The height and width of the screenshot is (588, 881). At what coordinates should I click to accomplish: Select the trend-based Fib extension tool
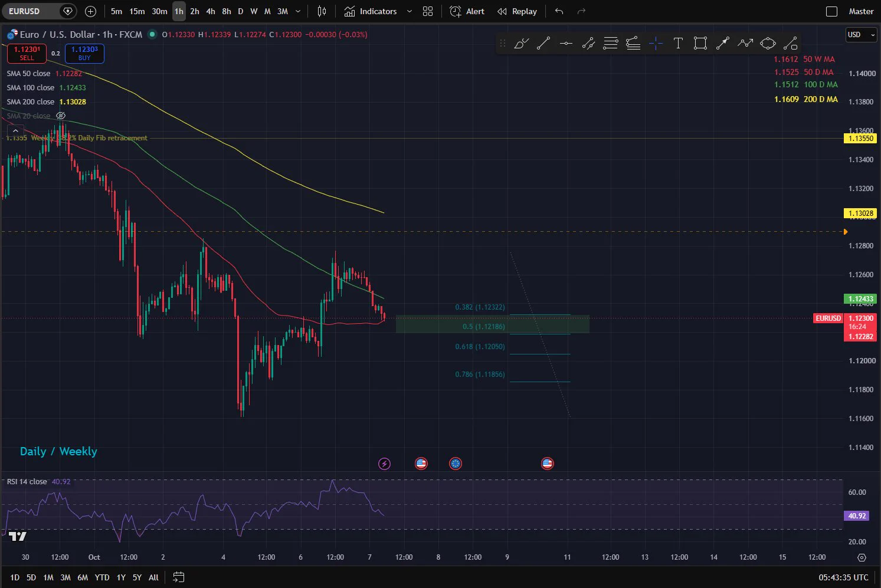(x=633, y=43)
